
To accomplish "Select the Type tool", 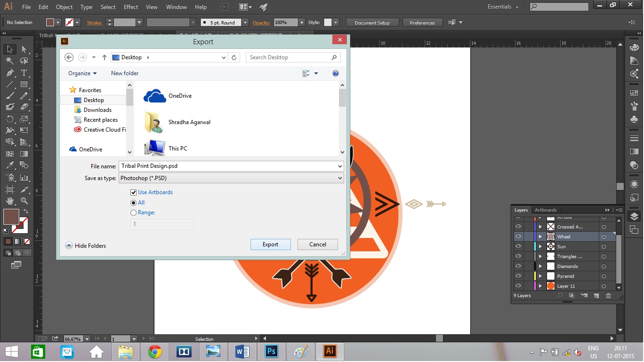I will (24, 73).
